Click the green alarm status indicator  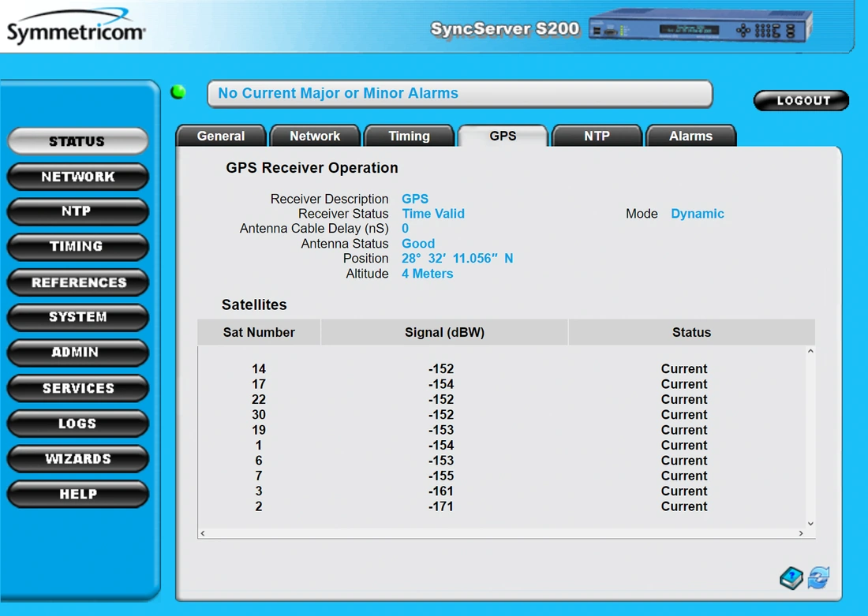point(178,92)
